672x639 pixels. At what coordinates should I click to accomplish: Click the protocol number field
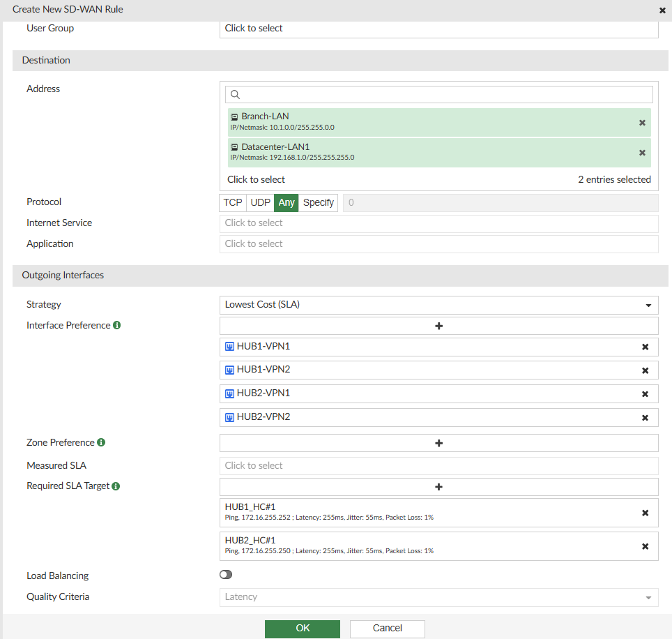pyautogui.click(x=501, y=203)
